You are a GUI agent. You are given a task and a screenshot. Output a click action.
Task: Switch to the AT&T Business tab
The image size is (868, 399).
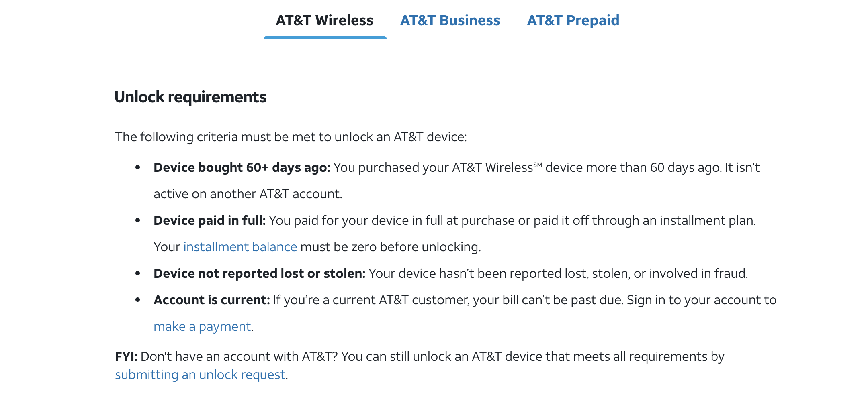(450, 20)
